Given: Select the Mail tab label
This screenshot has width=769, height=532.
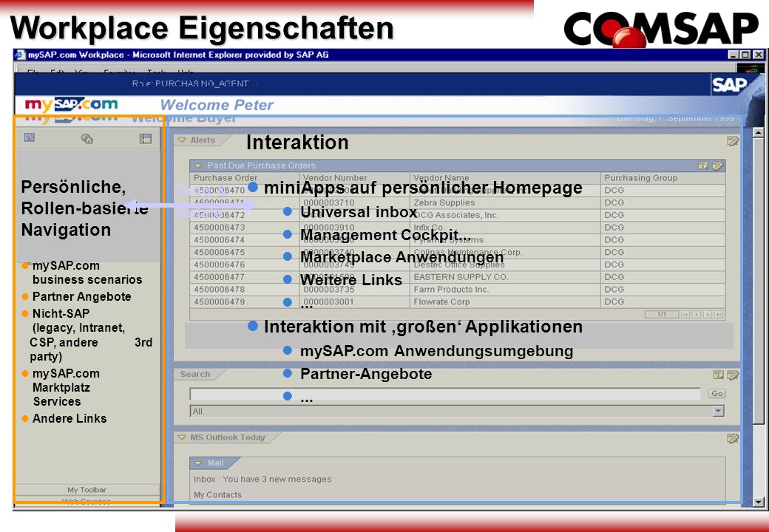Looking at the screenshot, I should pyautogui.click(x=215, y=463).
